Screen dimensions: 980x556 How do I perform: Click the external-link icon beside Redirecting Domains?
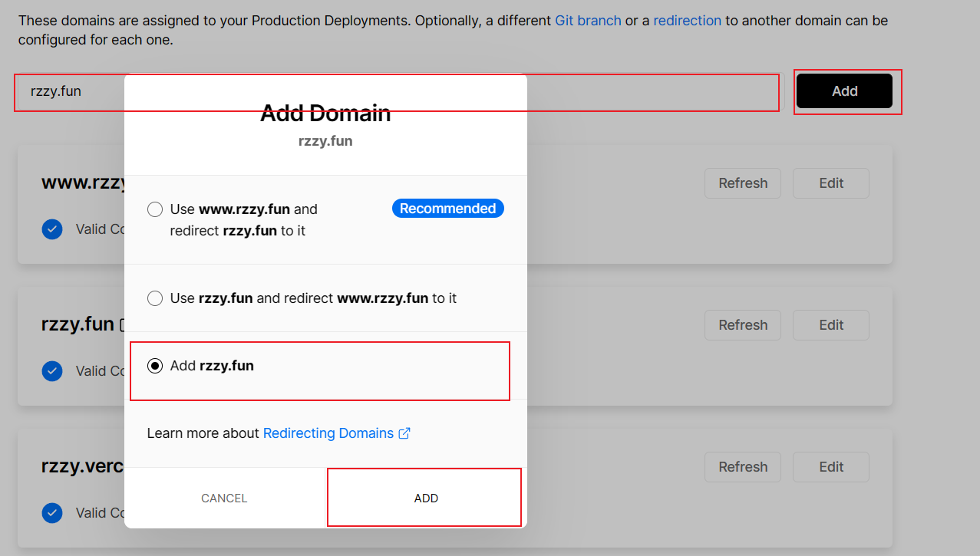click(x=404, y=433)
